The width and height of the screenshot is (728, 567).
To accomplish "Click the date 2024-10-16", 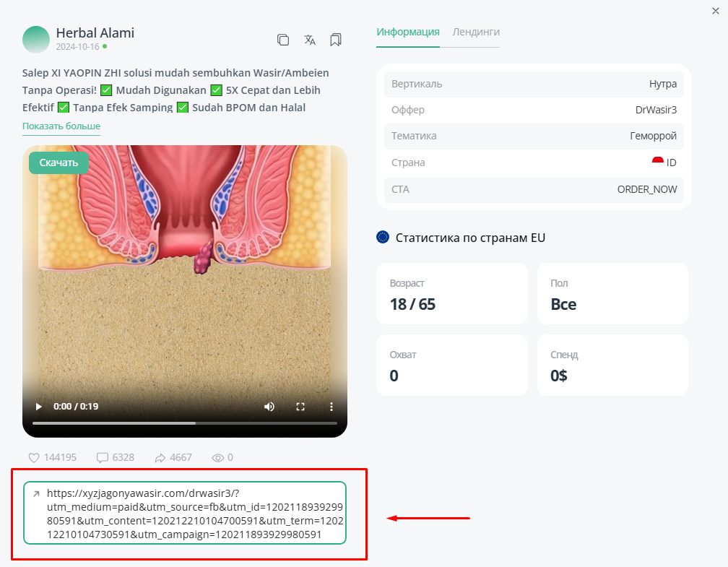I will pos(77,47).
